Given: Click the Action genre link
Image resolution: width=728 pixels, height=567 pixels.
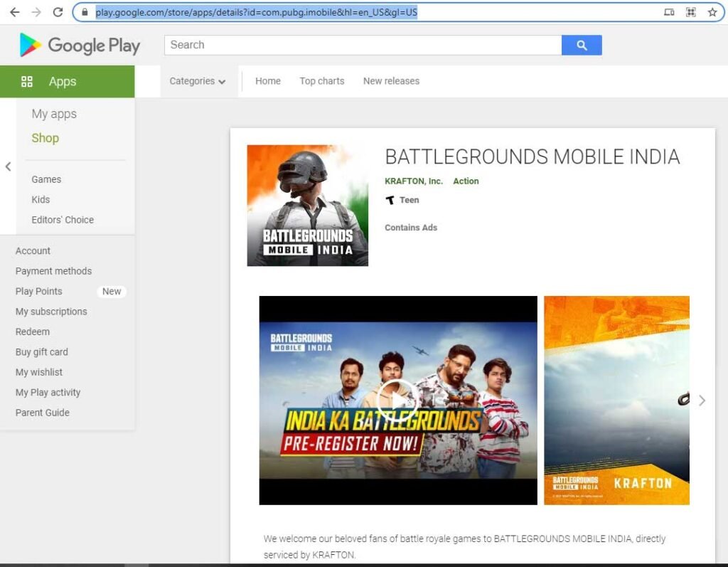Looking at the screenshot, I should [466, 181].
